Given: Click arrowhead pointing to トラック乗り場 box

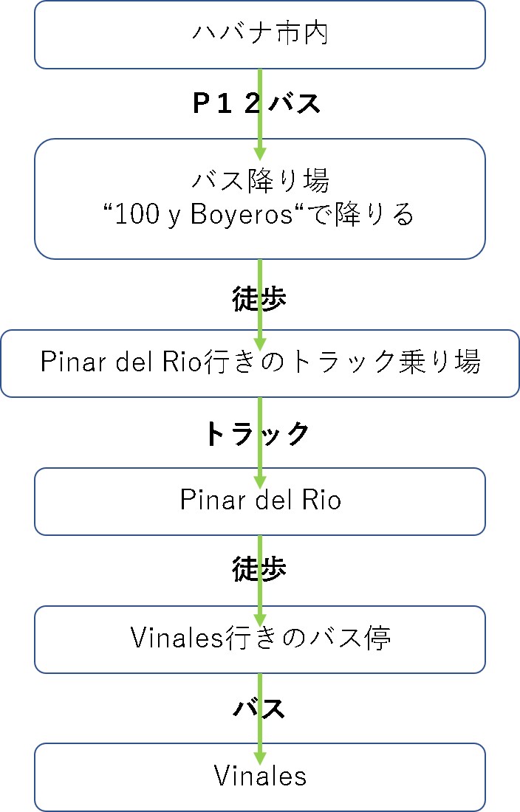Looking at the screenshot, I should 260,345.
